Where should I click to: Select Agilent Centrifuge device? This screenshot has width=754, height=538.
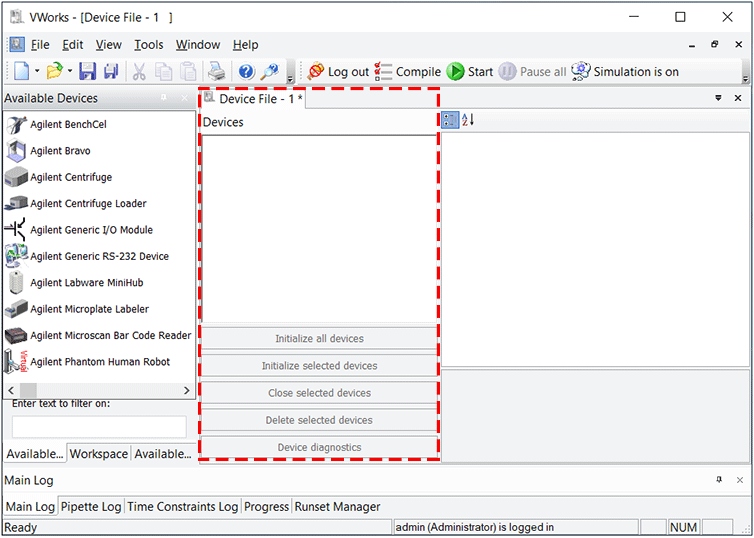point(59,177)
